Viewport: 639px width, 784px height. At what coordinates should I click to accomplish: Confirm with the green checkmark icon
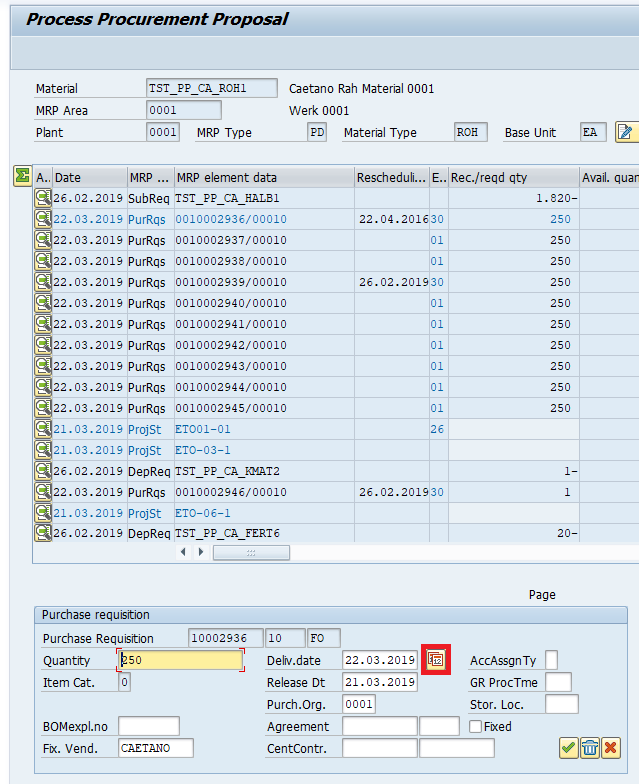click(568, 747)
